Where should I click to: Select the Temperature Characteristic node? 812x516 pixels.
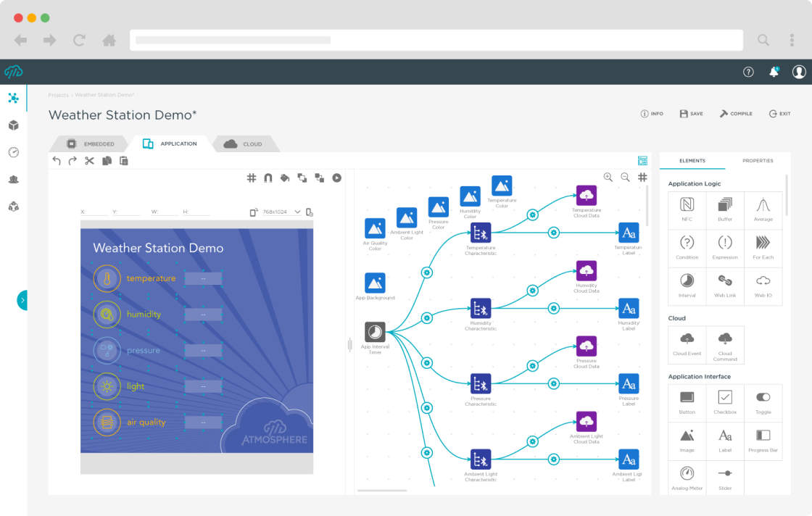(x=481, y=233)
